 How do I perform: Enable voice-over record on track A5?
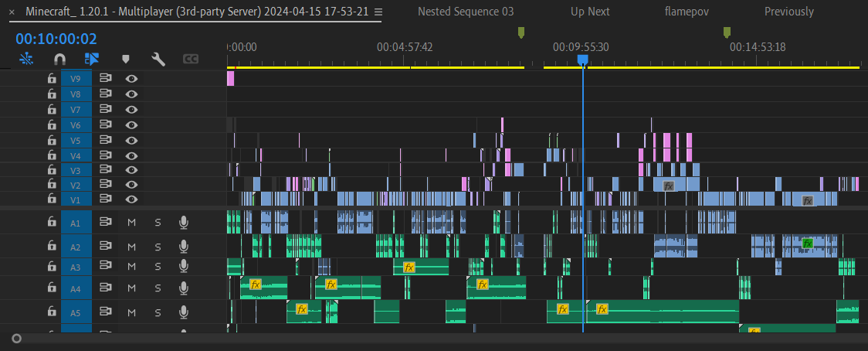click(184, 313)
